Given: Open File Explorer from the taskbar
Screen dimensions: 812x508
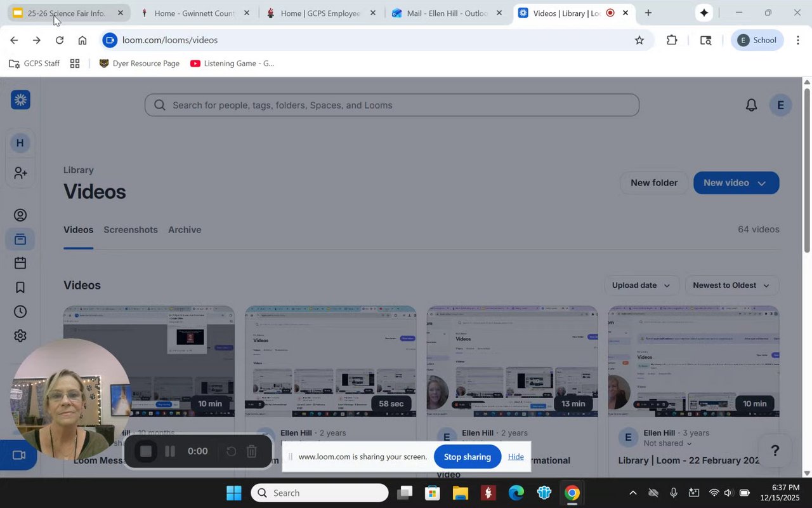Looking at the screenshot, I should 460,493.
